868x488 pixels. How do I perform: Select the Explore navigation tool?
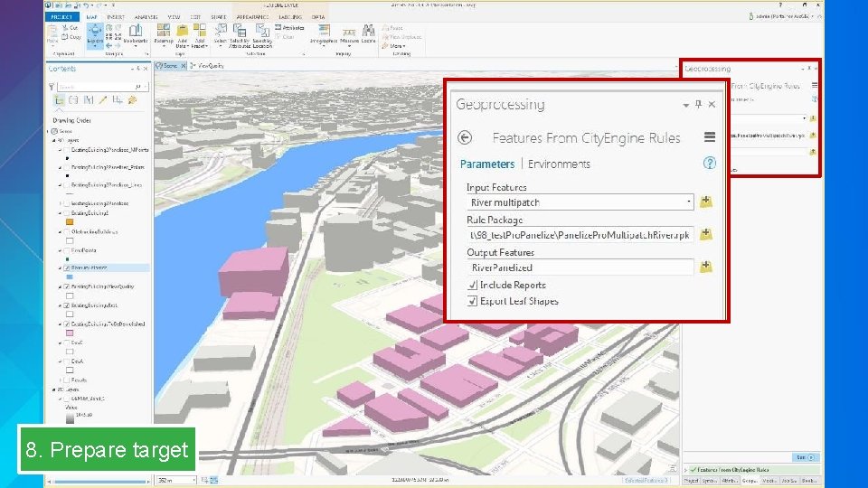pos(95,34)
